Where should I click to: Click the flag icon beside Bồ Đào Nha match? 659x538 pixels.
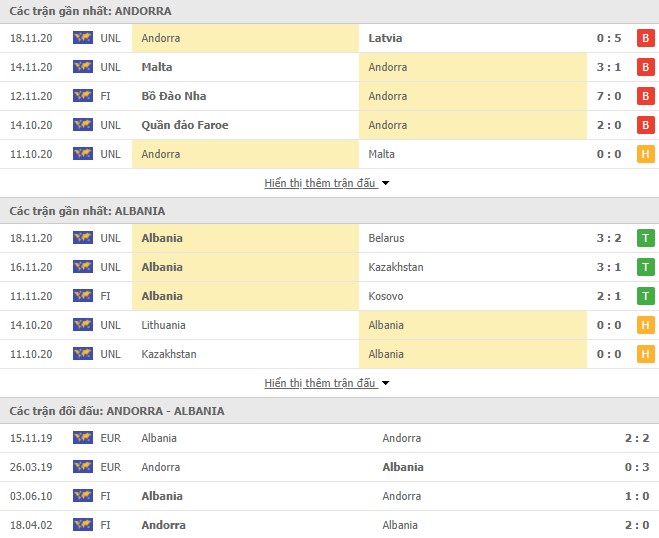coord(83,96)
